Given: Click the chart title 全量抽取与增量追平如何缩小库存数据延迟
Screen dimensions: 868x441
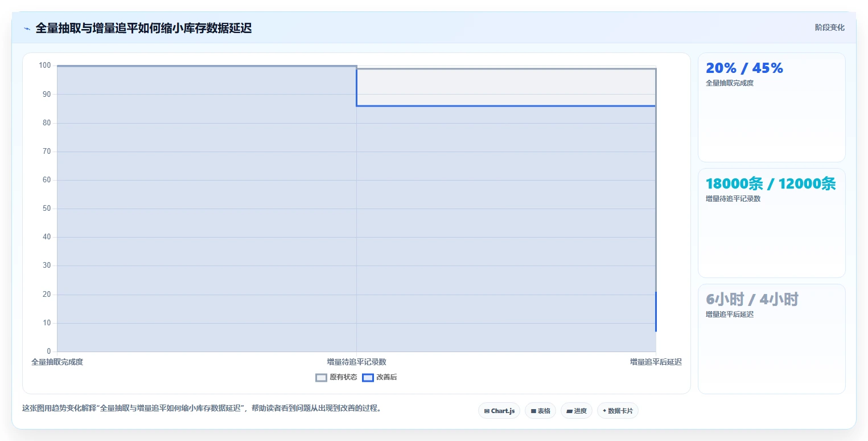Looking at the screenshot, I should (143, 28).
